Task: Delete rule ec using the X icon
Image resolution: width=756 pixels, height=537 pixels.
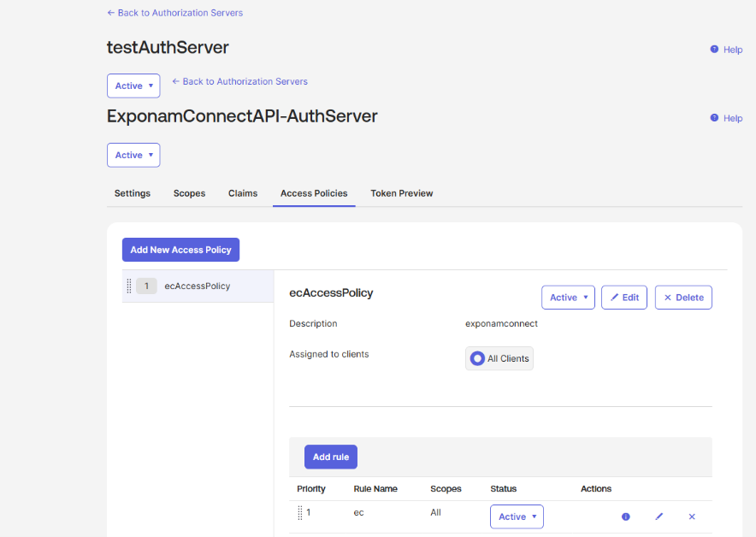Action: [x=692, y=516]
